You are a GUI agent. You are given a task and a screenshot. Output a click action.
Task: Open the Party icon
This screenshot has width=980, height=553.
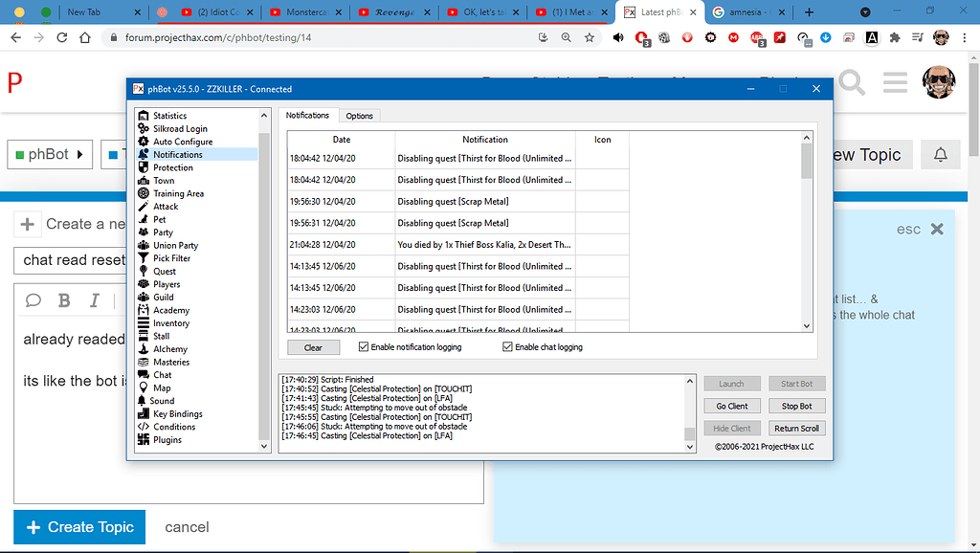point(144,232)
